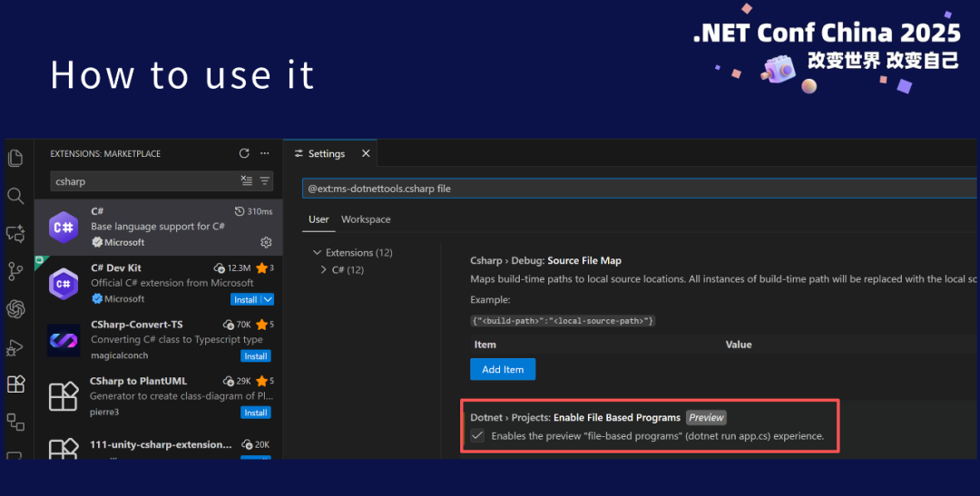Open the Search view in activity bar

point(15,196)
